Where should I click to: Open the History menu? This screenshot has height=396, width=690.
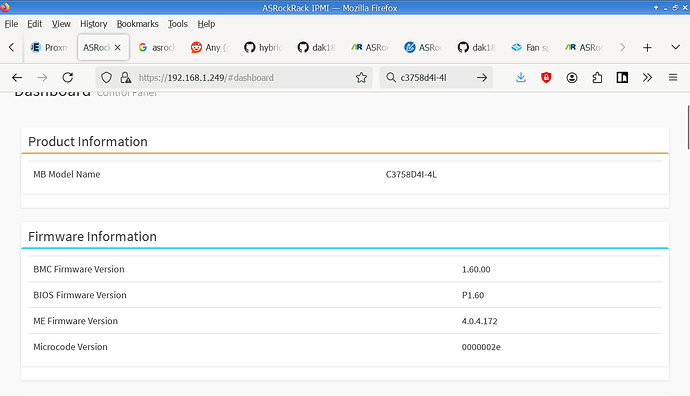pyautogui.click(x=93, y=24)
